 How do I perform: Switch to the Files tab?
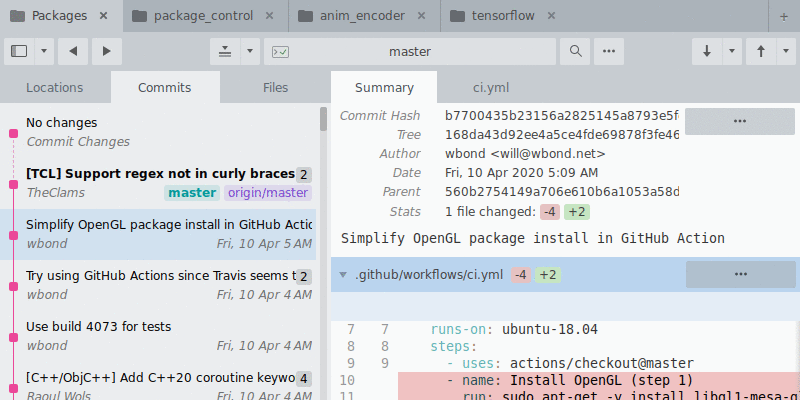tap(276, 88)
